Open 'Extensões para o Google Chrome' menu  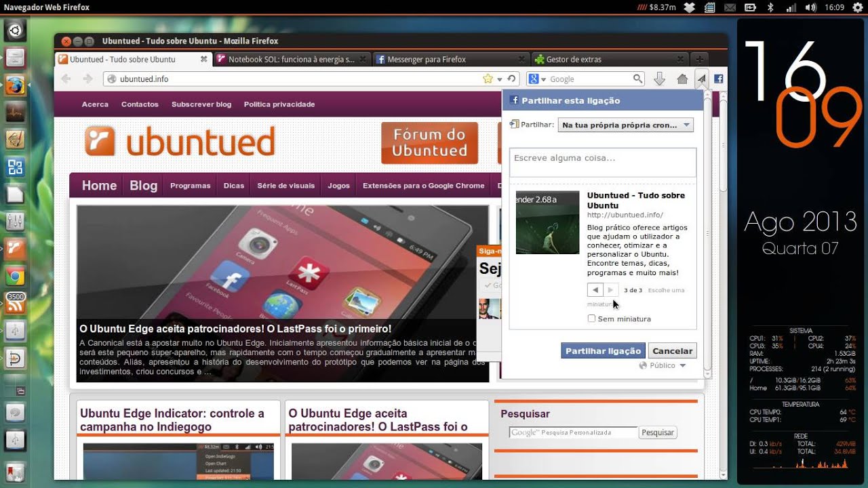tap(423, 186)
